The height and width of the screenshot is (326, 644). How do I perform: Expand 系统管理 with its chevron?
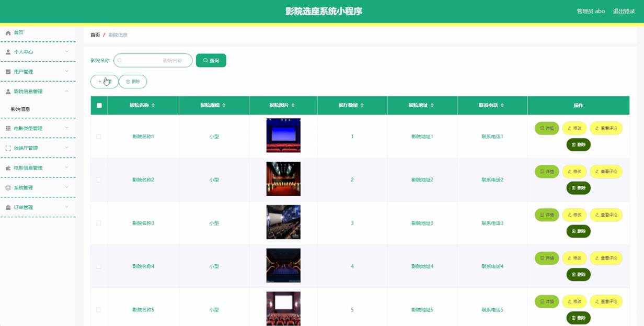click(x=67, y=187)
